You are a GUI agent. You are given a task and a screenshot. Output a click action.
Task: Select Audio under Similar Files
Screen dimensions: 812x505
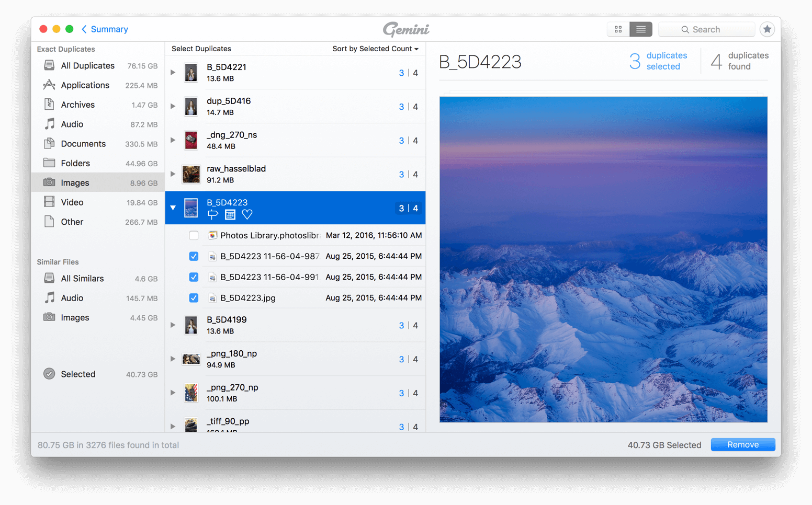click(x=98, y=298)
